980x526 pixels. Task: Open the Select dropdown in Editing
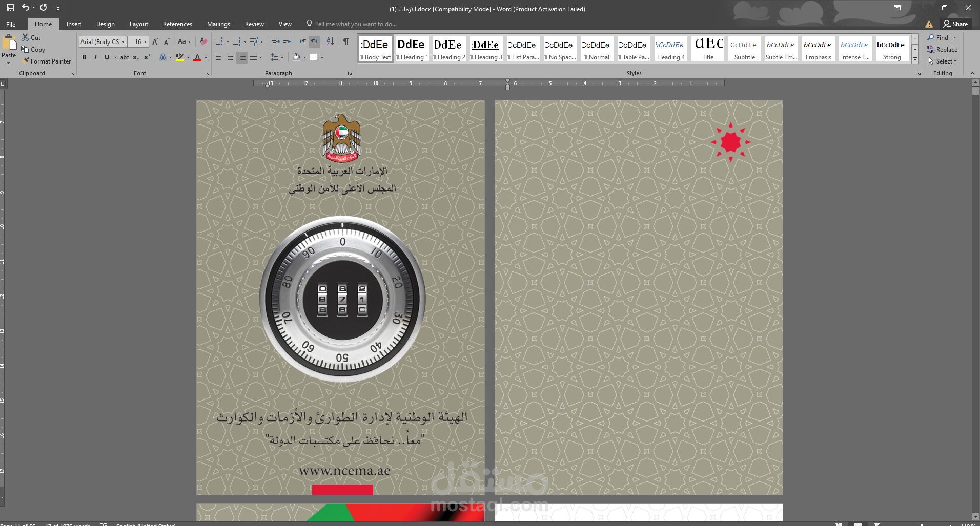point(942,61)
